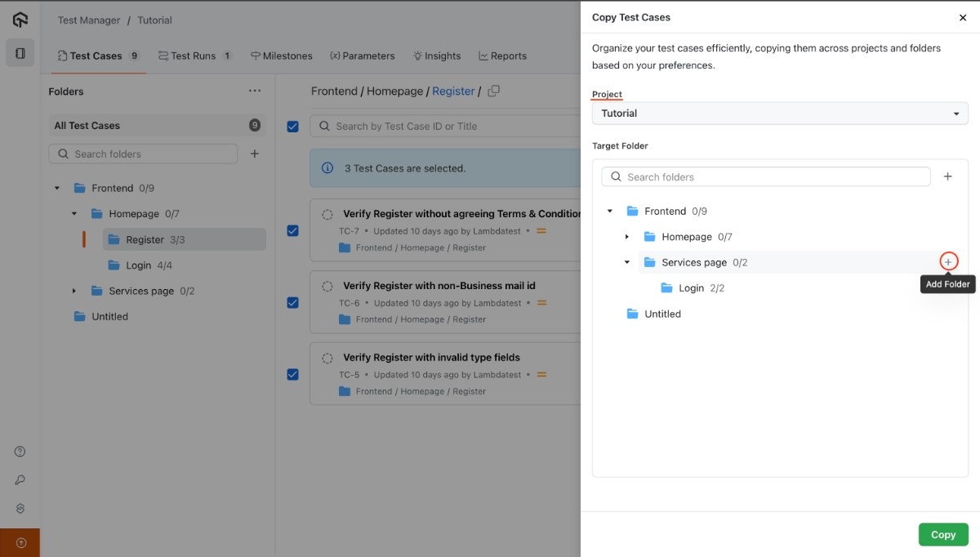Uncheck the select-all test cases checkbox
980x557 pixels.
[x=293, y=127]
